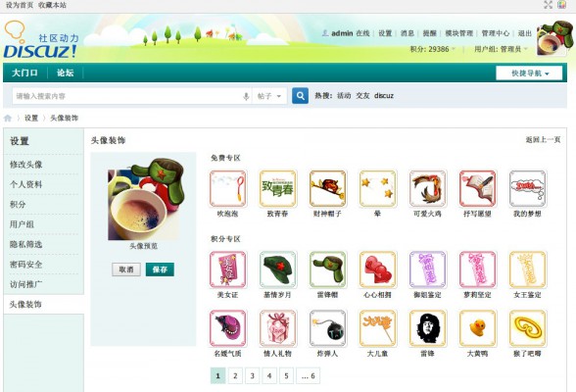Click the 返回上一页 back link

click(x=543, y=139)
